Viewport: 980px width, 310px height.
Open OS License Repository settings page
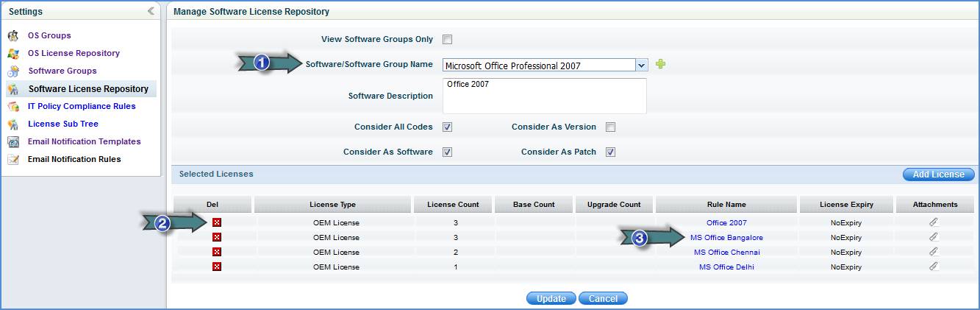click(x=74, y=53)
